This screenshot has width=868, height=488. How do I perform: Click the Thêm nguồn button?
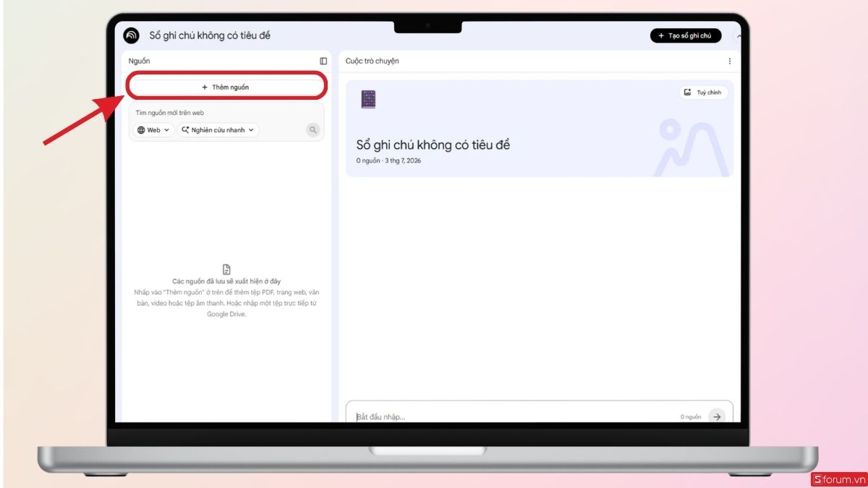coord(225,87)
